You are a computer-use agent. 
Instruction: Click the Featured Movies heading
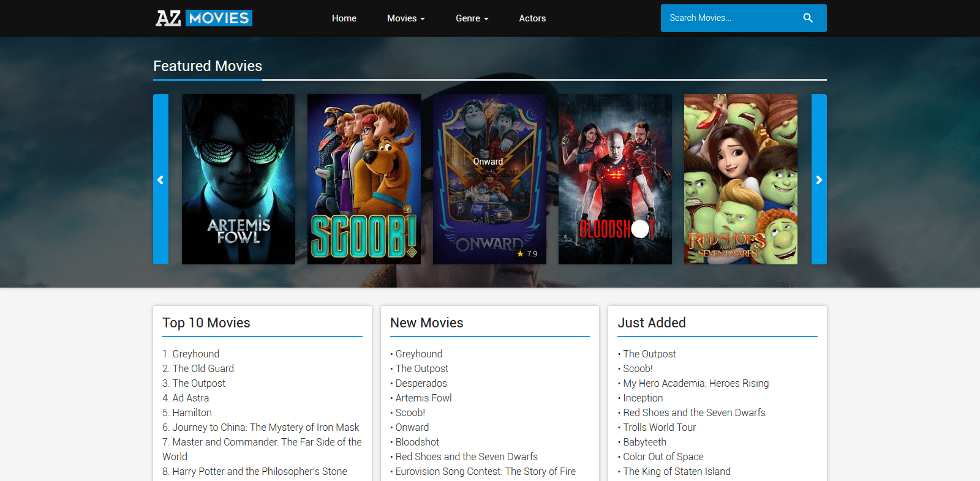click(208, 66)
